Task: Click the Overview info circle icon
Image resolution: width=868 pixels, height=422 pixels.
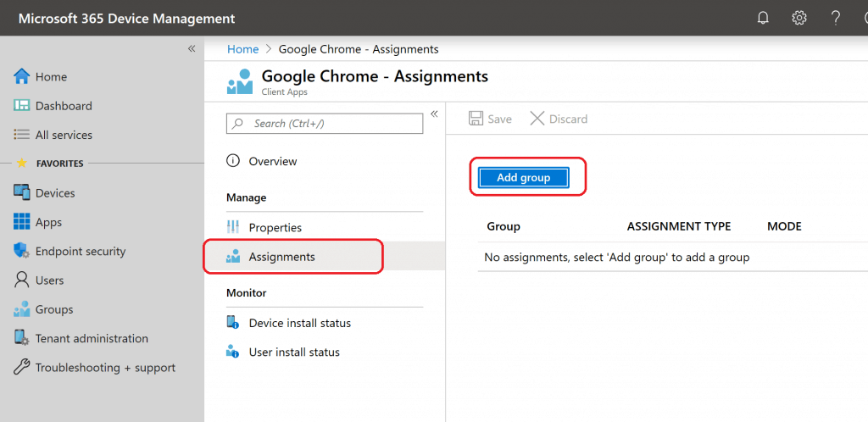Action: point(233,161)
